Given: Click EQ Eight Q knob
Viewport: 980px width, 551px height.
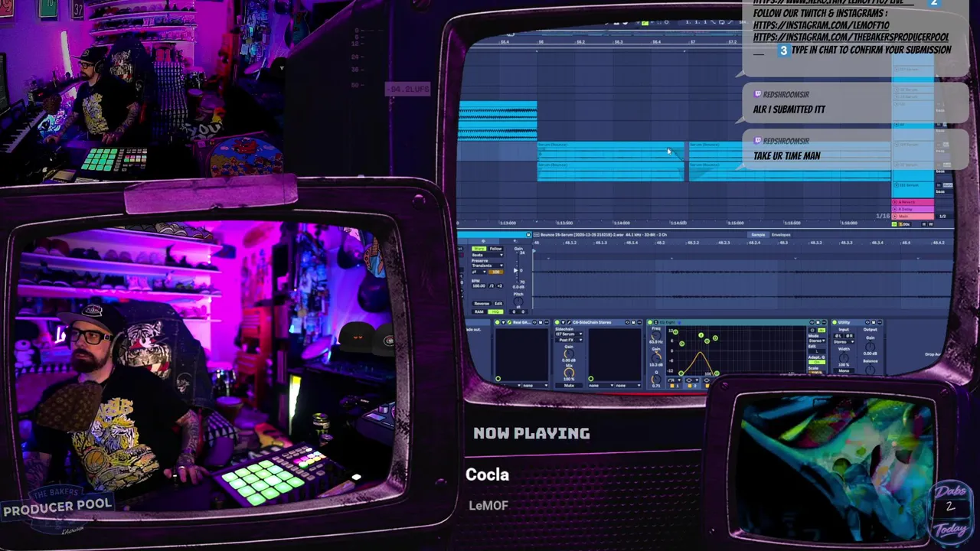Looking at the screenshot, I should [656, 379].
